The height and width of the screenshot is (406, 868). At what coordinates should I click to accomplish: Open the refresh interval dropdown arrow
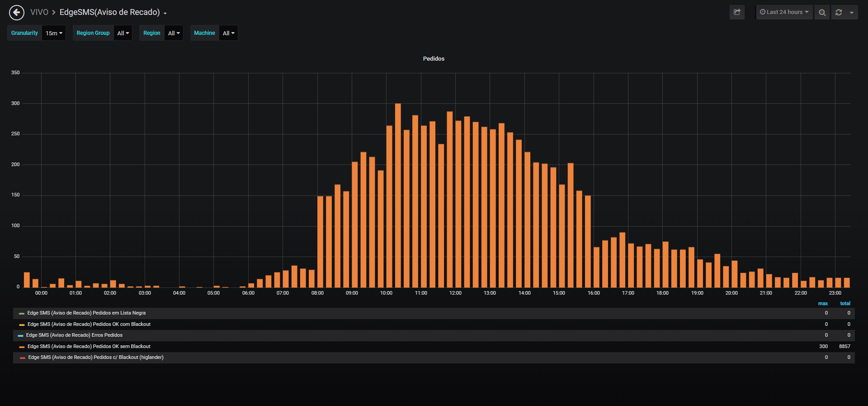coord(852,12)
